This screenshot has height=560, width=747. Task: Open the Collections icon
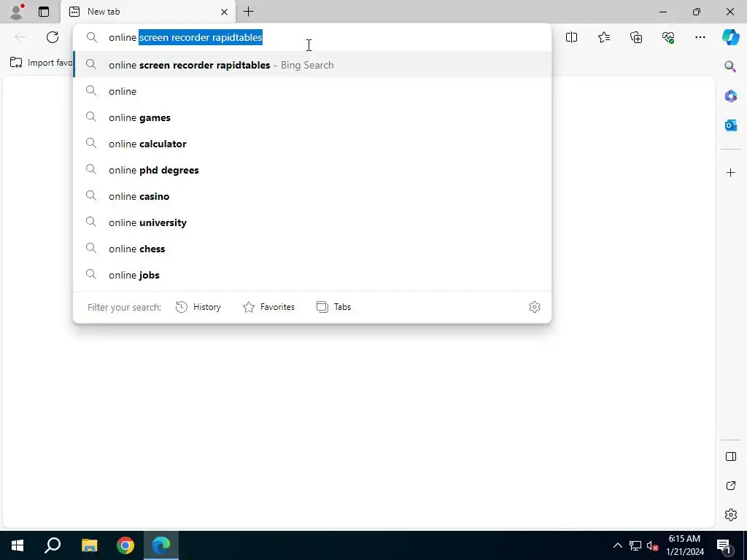[636, 37]
